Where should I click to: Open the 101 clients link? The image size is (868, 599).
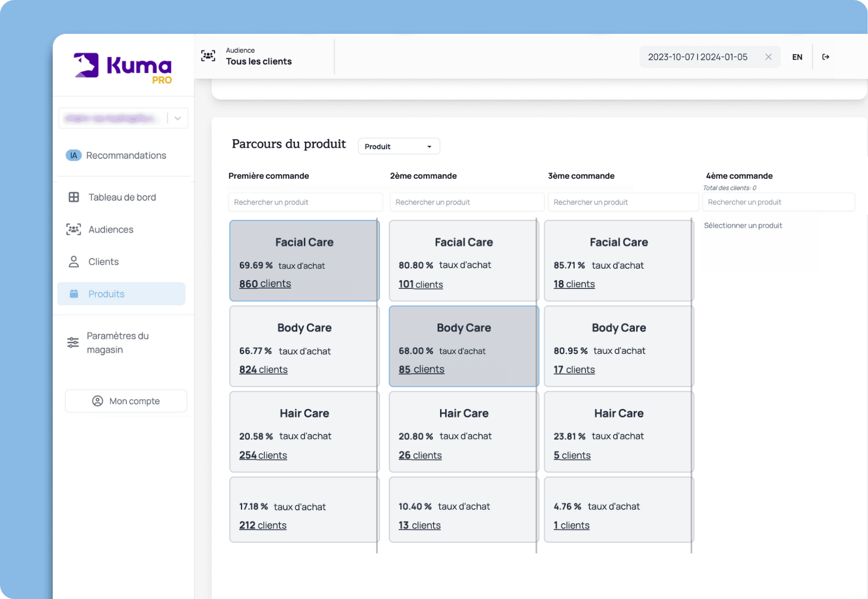click(x=421, y=284)
